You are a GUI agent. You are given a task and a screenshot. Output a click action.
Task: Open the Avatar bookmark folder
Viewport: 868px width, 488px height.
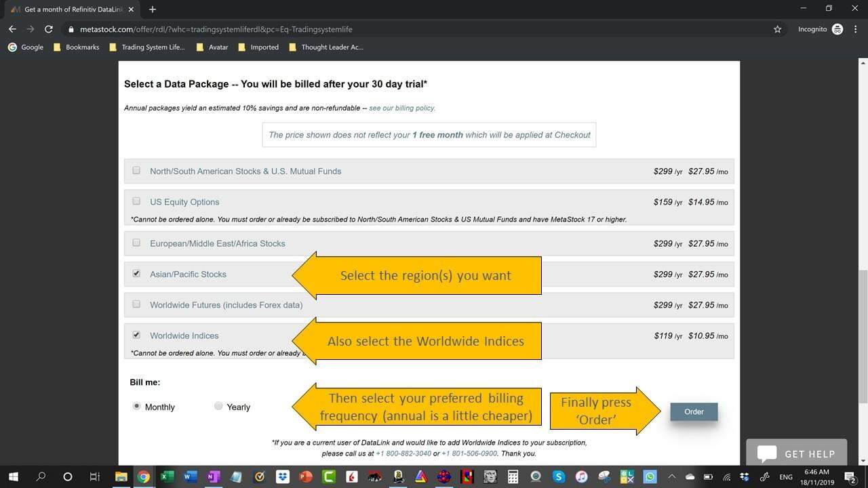click(x=212, y=47)
